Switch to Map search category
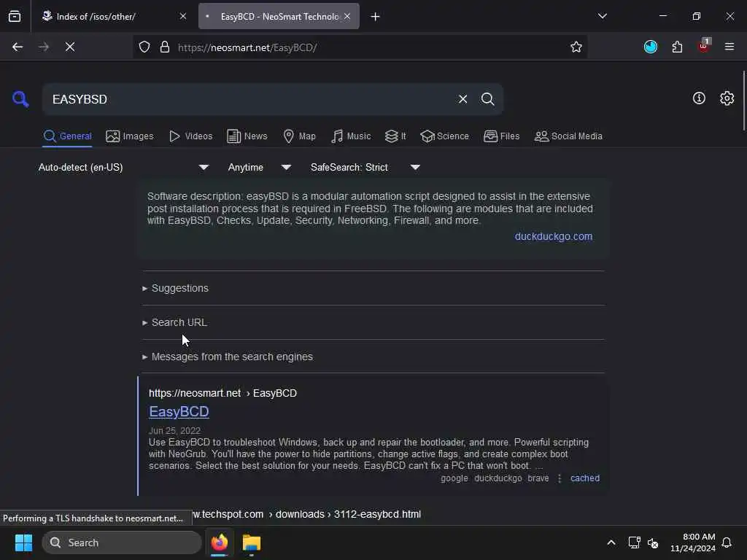Viewport: 747px width, 560px height. pyautogui.click(x=299, y=136)
